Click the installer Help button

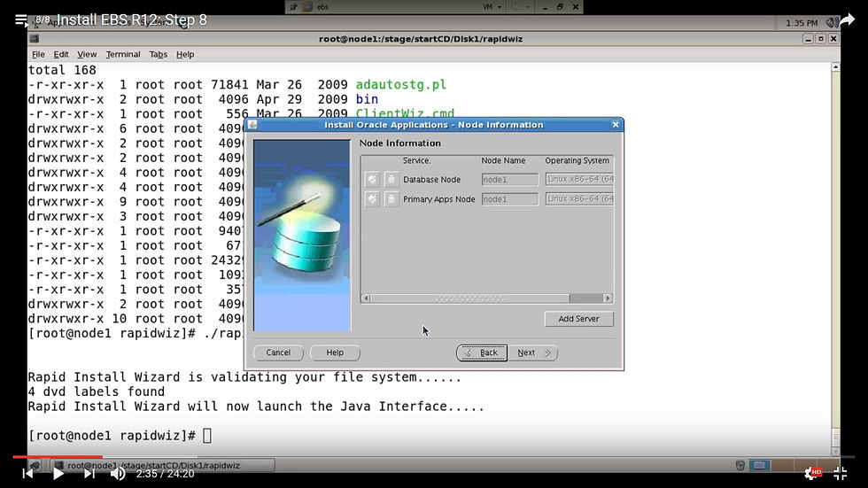(x=335, y=352)
